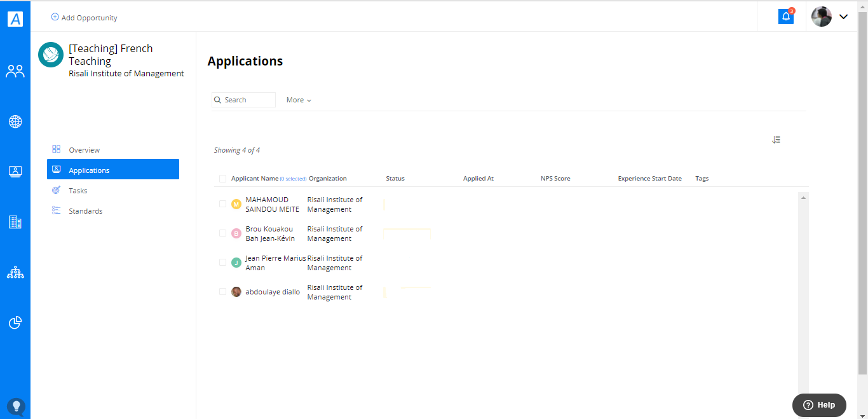Click the user profile picture
Image resolution: width=868 pixels, height=419 pixels.
[x=822, y=17]
